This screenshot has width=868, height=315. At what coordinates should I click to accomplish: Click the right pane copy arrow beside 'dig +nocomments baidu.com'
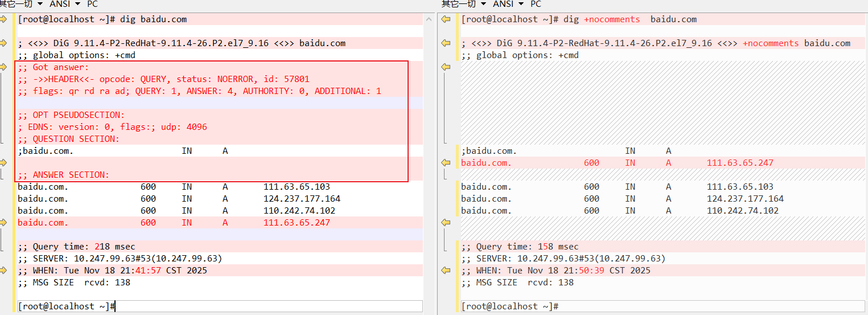[447, 19]
